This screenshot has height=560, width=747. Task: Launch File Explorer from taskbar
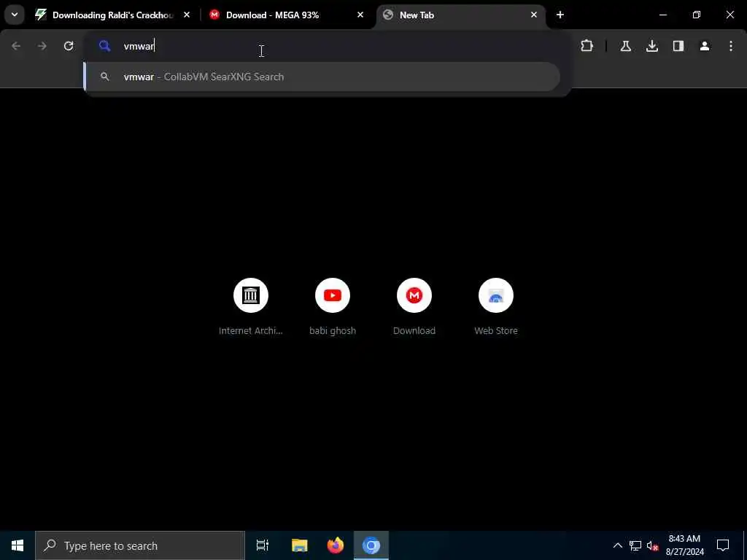point(300,545)
